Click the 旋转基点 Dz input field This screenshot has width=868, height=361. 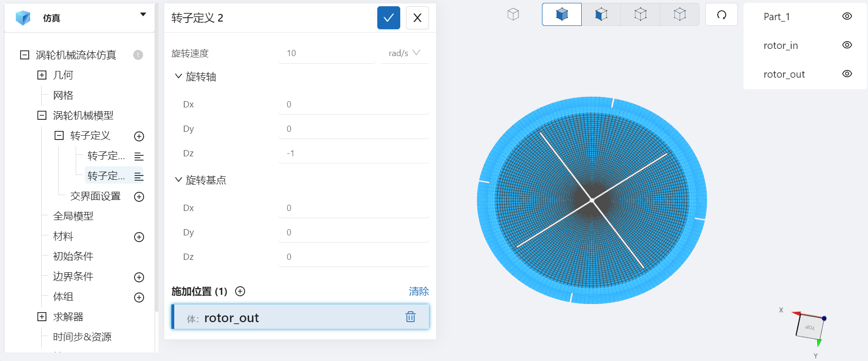pyautogui.click(x=354, y=257)
